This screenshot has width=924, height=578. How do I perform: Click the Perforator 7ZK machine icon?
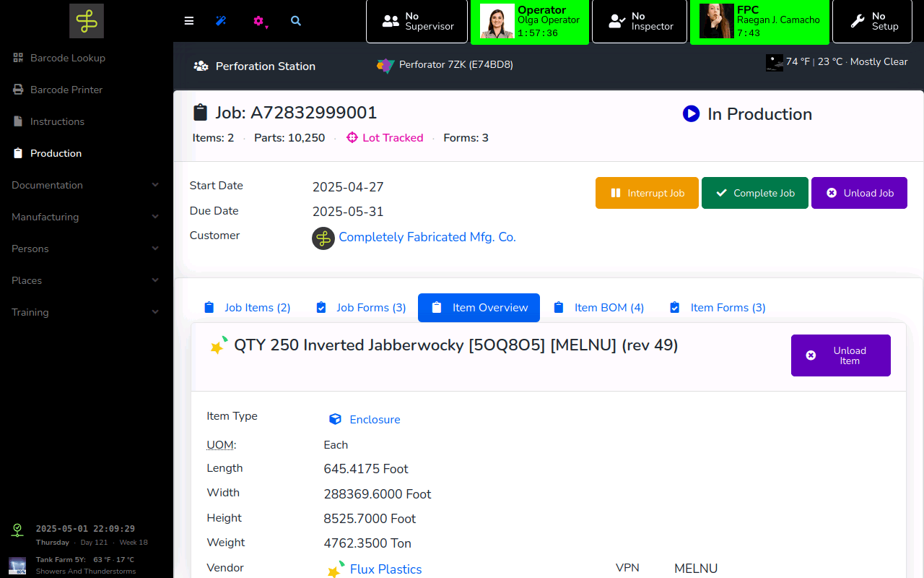pos(385,65)
